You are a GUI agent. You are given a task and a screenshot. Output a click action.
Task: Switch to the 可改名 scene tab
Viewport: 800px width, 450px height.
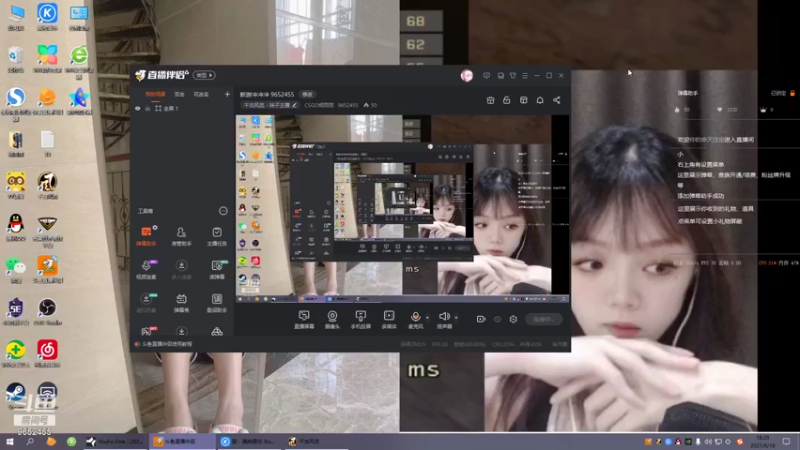coord(201,94)
